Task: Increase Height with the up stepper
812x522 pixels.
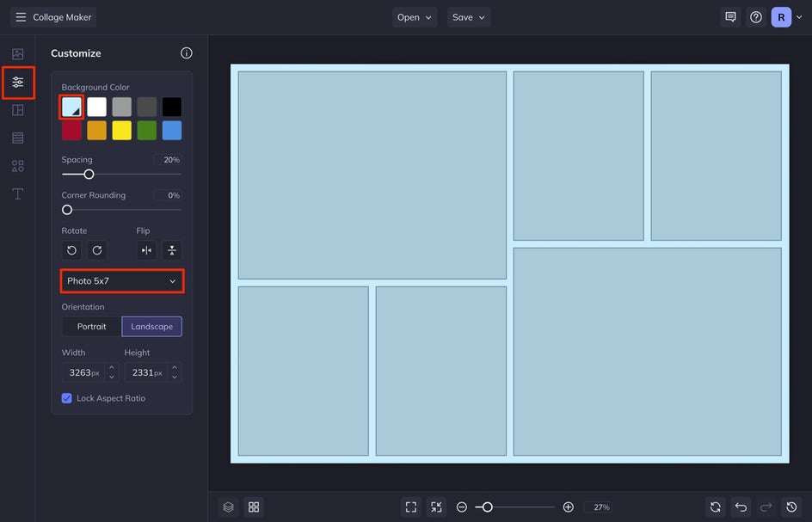Action: [x=175, y=368]
